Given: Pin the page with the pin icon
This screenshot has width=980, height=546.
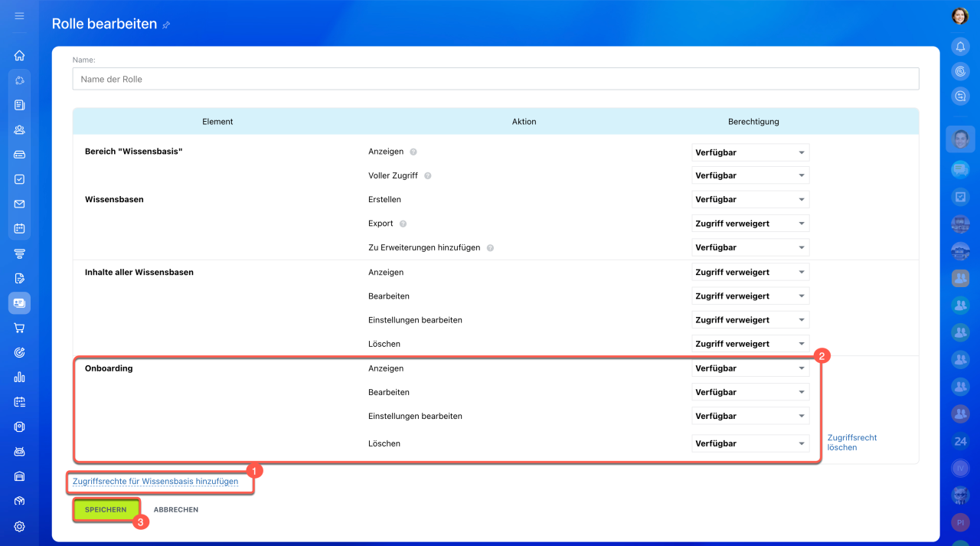Looking at the screenshot, I should click(166, 25).
